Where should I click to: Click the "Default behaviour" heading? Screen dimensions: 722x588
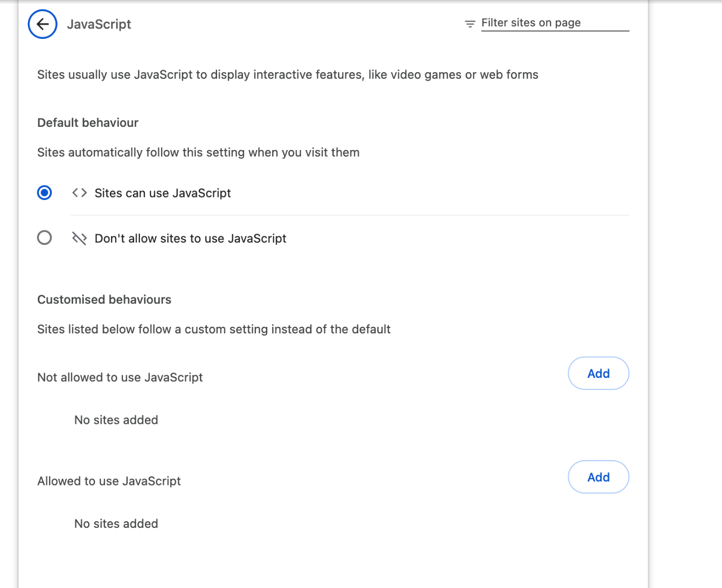(88, 123)
